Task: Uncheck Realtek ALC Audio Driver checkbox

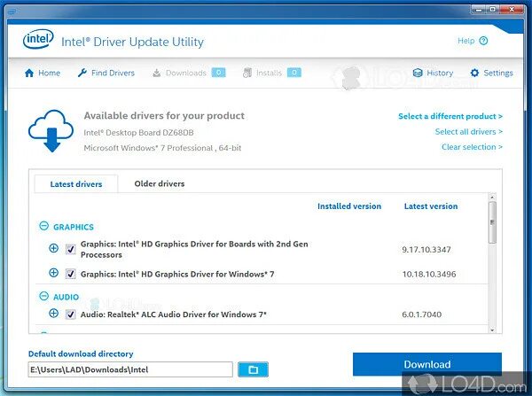Action: [x=71, y=314]
